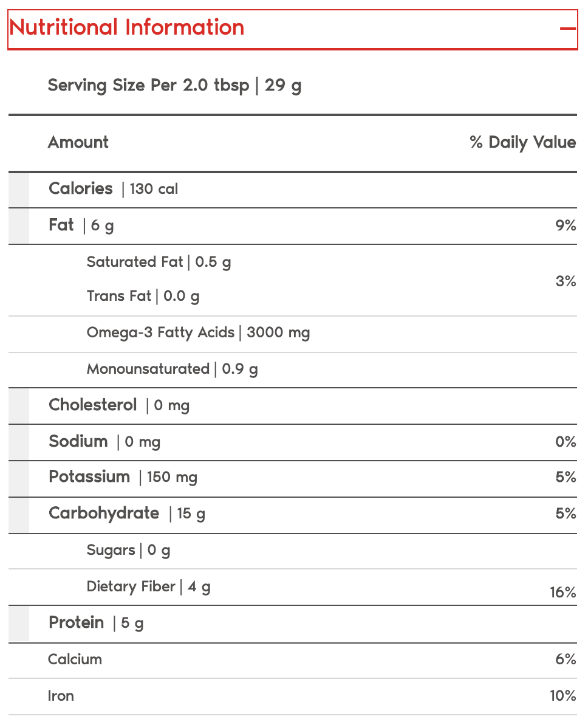588x722 pixels.
Task: Click the Protein 5 g label
Action: pyautogui.click(x=96, y=623)
